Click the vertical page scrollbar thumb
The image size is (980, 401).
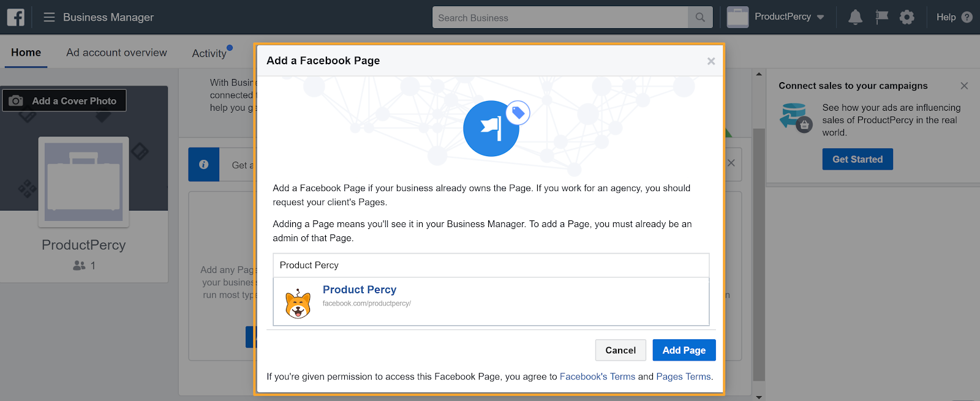[x=759, y=254]
